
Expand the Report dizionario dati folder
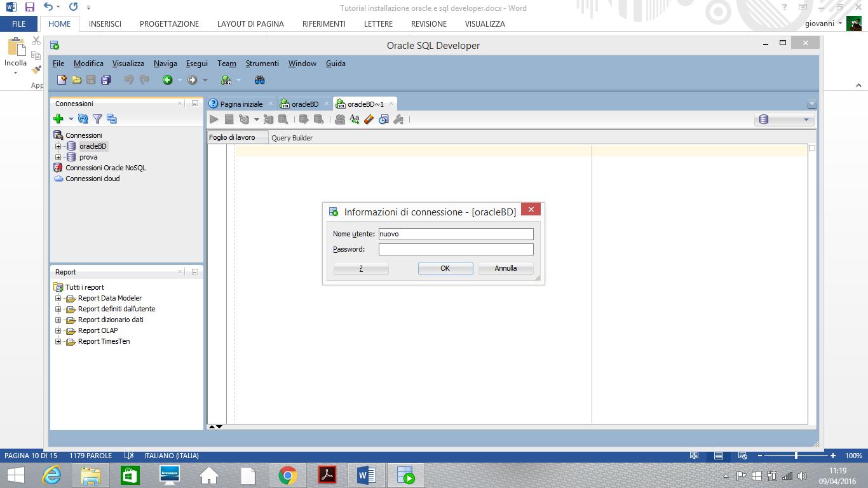click(x=58, y=320)
